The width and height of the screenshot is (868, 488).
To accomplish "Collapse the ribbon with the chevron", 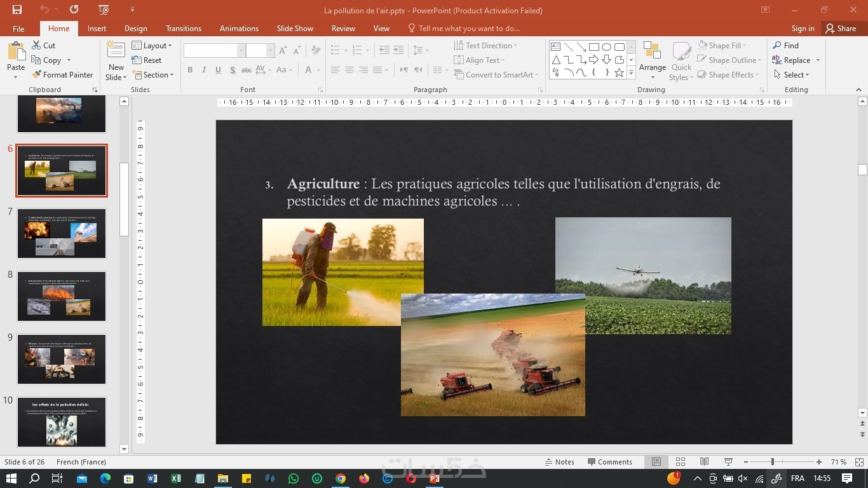I will coord(860,90).
